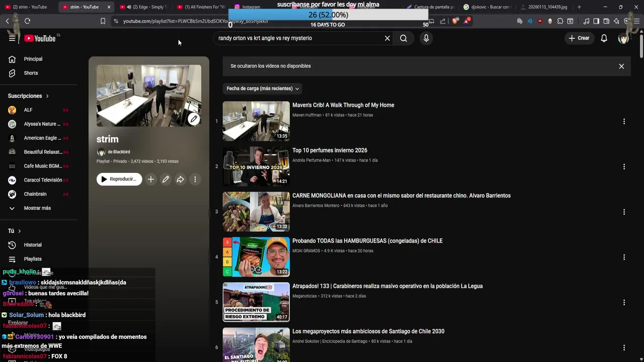
Task: Open options for megaproyectos Santiago video
Action: (x=624, y=348)
